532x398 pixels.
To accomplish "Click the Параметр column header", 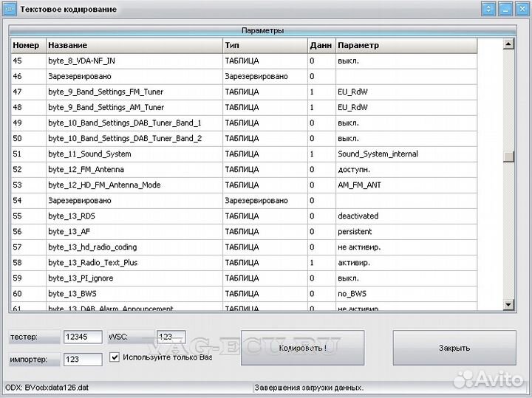I will [x=405, y=45].
